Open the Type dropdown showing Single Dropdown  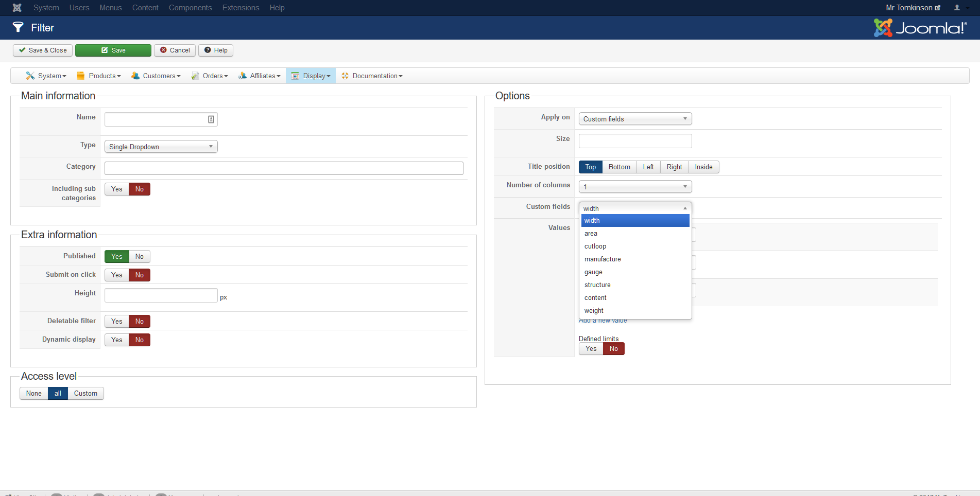click(x=161, y=147)
